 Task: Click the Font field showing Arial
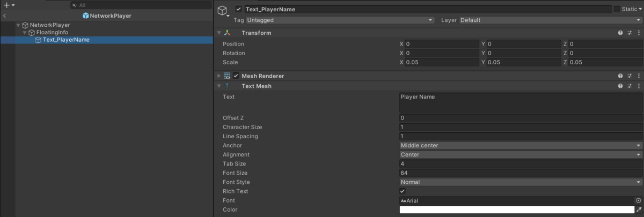517,200
